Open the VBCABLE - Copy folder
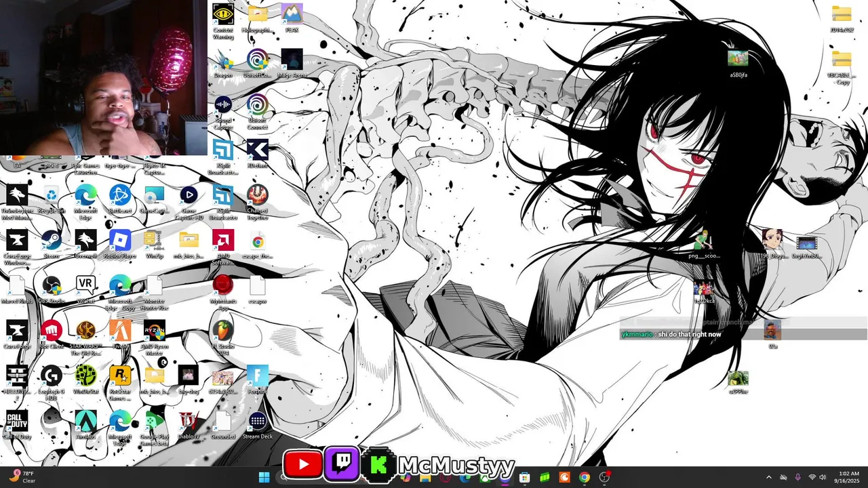868x488 pixels. [x=841, y=66]
